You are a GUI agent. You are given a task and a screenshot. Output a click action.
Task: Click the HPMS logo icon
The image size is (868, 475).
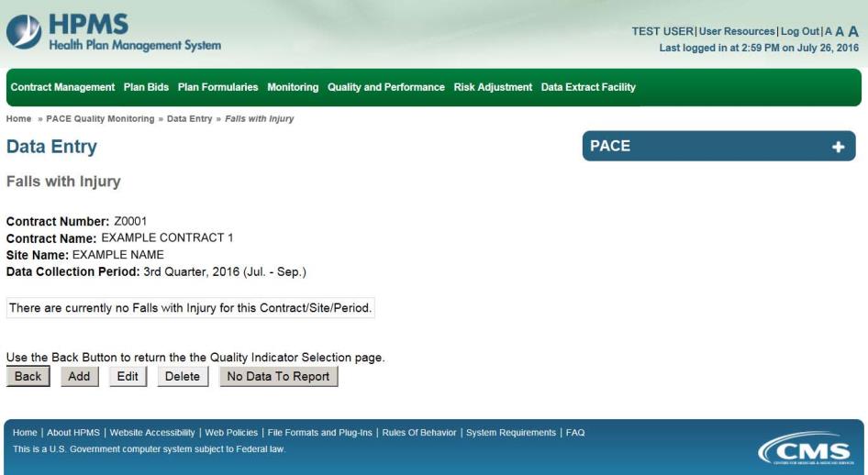click(24, 31)
